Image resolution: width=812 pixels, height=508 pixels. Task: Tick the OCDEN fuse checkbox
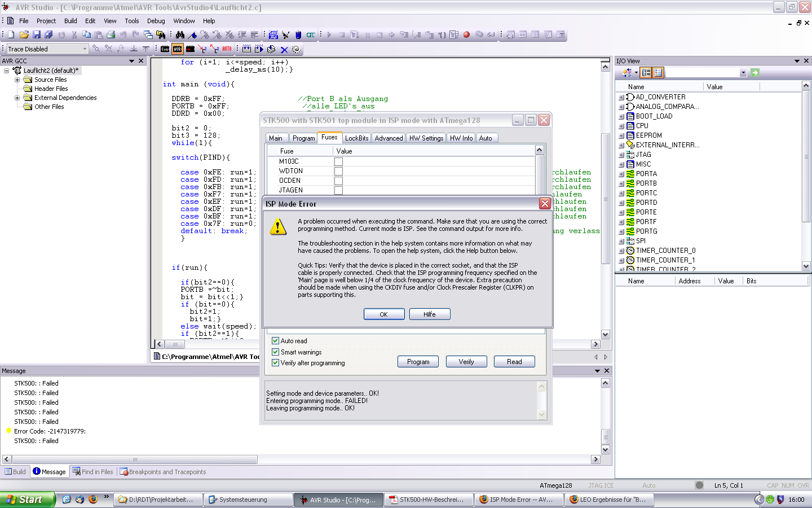338,181
